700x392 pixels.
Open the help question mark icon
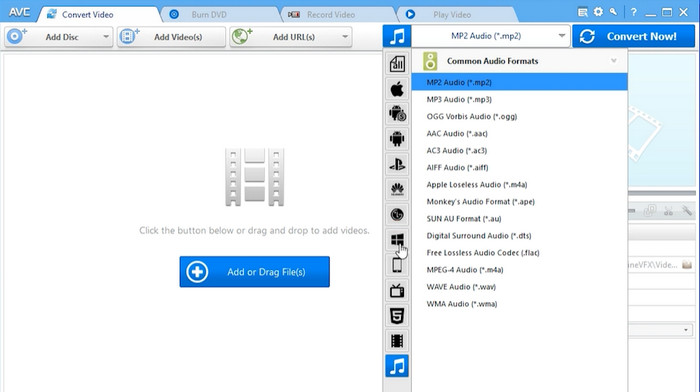tap(633, 13)
